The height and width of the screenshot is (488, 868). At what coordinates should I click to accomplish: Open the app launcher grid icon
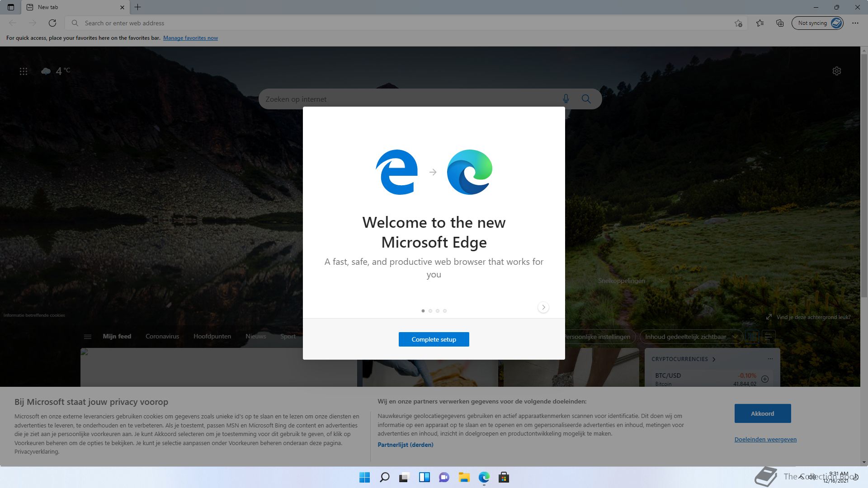click(24, 71)
